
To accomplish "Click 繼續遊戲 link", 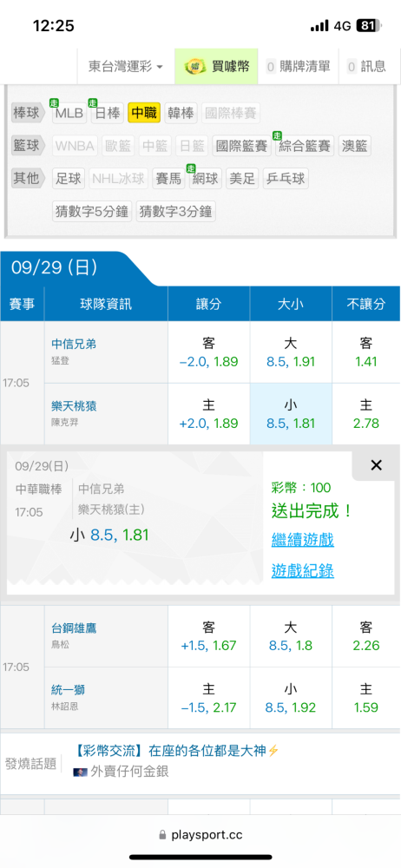I will point(302,540).
